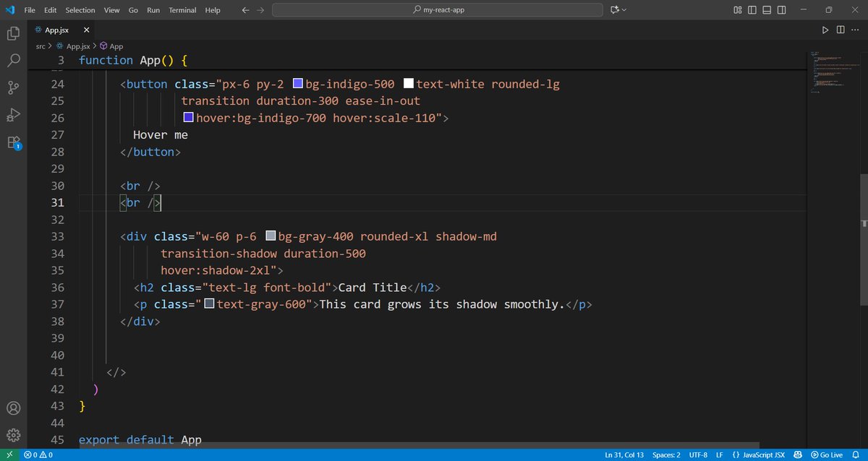Open Ln 31, Col 13 go-to-line

coord(624,455)
